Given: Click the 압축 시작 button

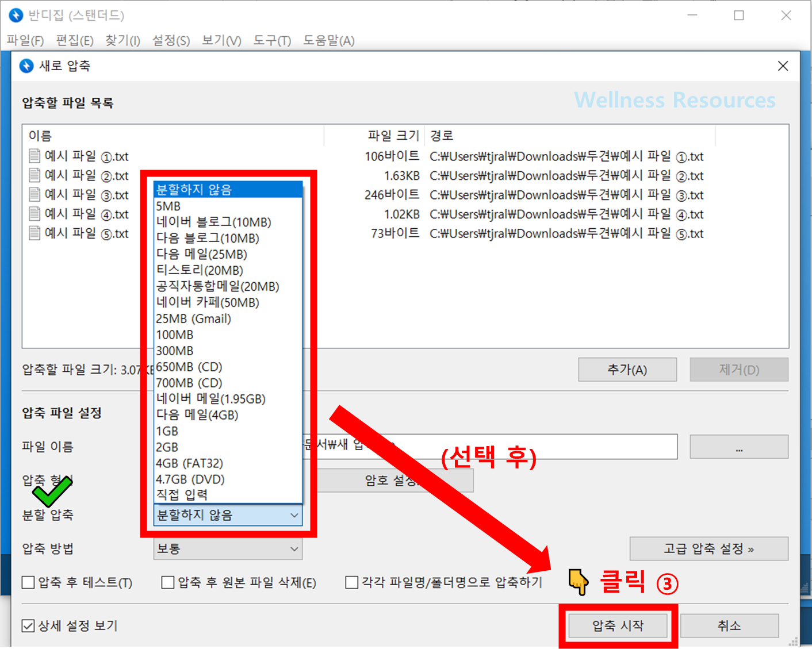Looking at the screenshot, I should point(618,625).
